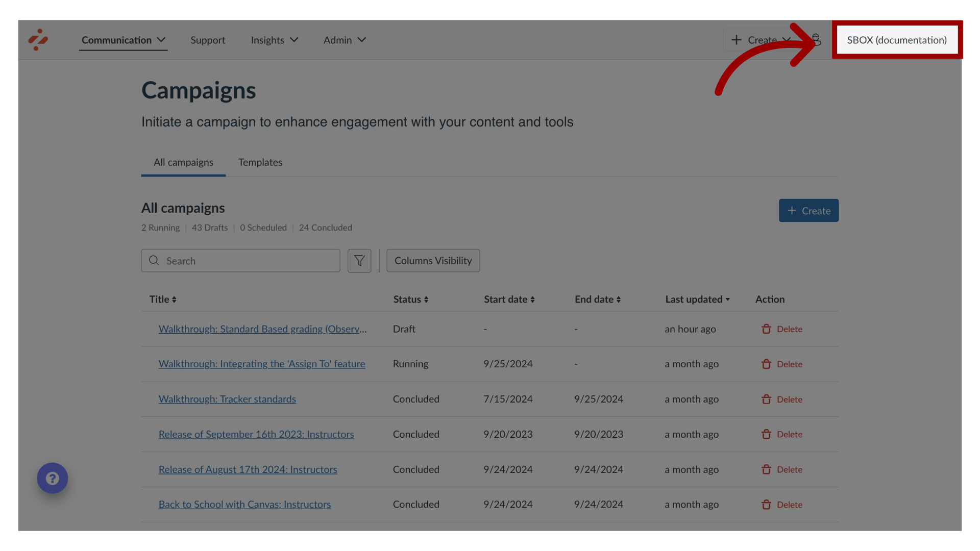980x551 pixels.
Task: Click the help question mark icon
Action: click(x=53, y=478)
